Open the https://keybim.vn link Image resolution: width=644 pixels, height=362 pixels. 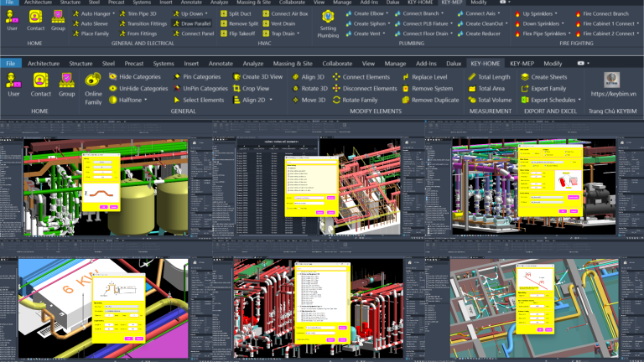coord(613,94)
